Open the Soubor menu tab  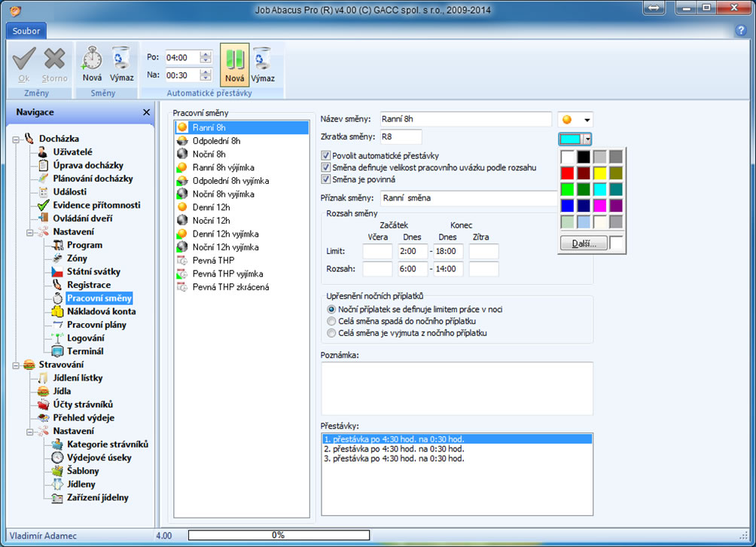(x=26, y=31)
